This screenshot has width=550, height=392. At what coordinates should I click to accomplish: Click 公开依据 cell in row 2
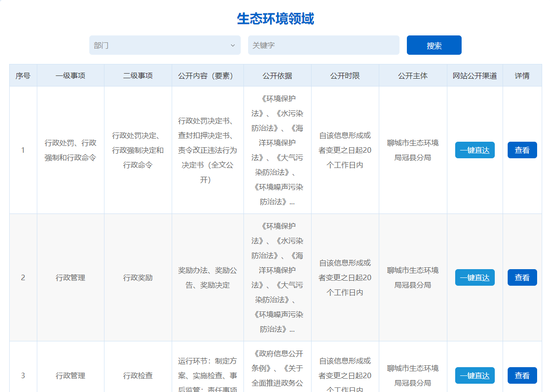(x=278, y=277)
